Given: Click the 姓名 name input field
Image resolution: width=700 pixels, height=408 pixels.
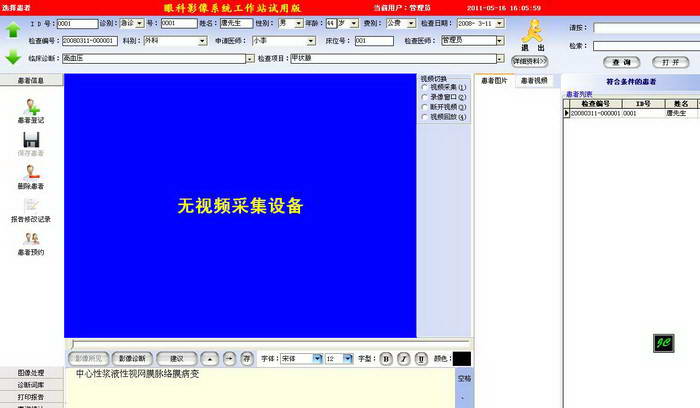Looking at the screenshot, I should click(x=236, y=23).
